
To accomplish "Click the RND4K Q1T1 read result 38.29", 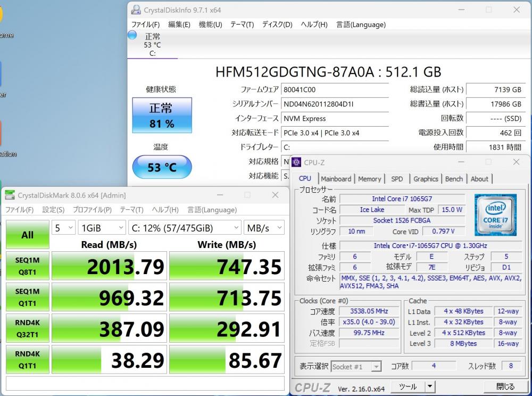I will click(x=109, y=360).
